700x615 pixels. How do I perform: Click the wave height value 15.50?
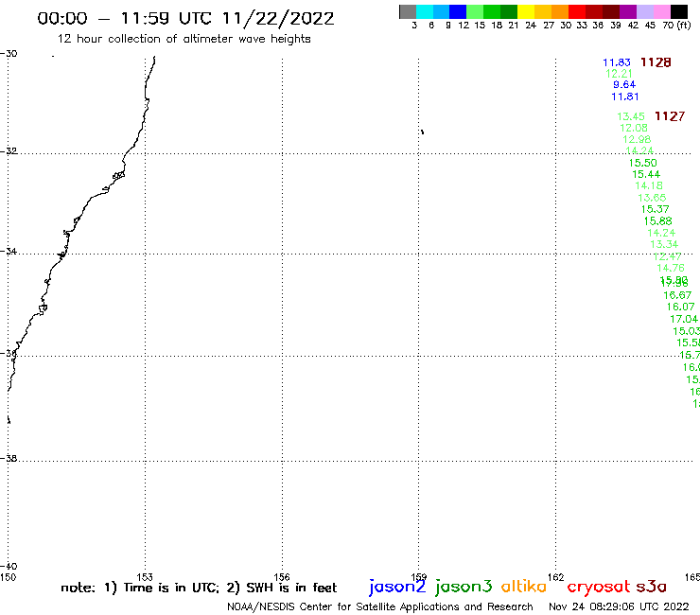pyautogui.click(x=643, y=163)
